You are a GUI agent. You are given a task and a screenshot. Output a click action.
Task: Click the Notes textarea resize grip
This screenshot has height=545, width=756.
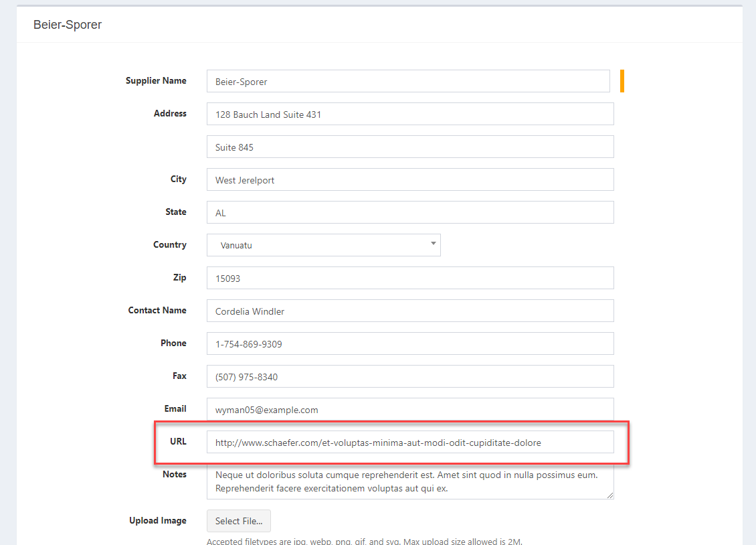pyautogui.click(x=610, y=494)
